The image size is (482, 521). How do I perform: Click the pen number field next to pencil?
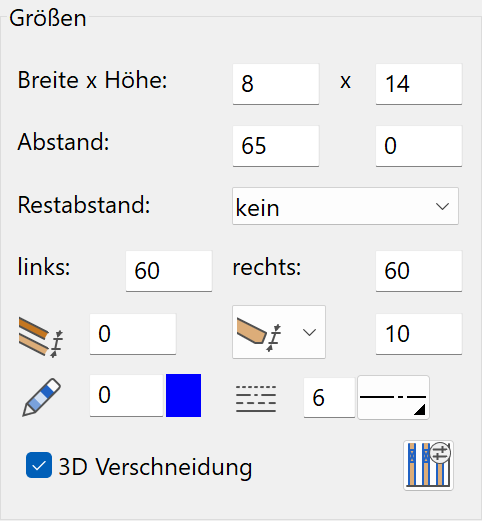[x=126, y=396]
